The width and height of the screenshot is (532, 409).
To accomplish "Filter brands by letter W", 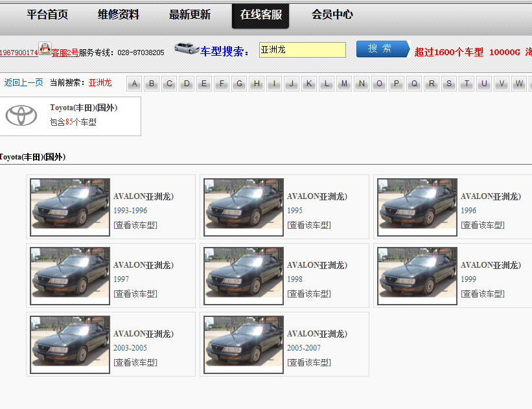I will pos(519,84).
